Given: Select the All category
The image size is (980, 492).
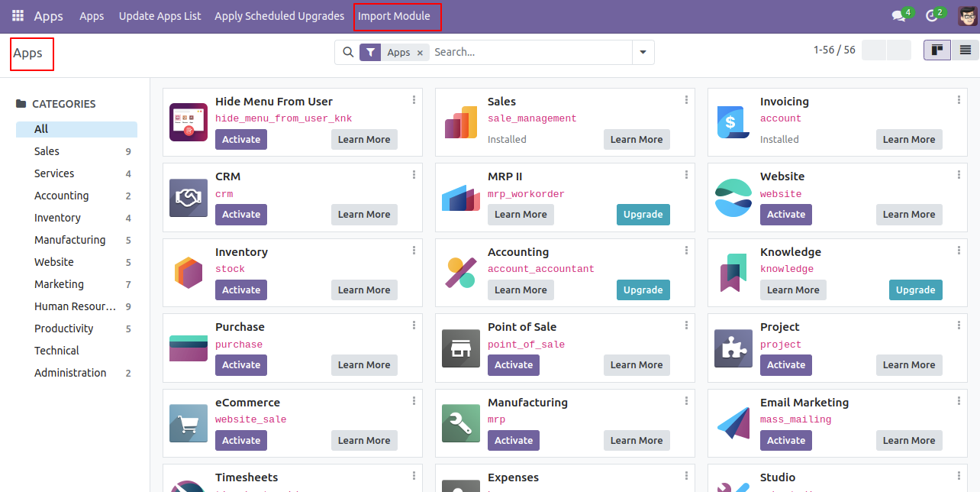Looking at the screenshot, I should click(x=76, y=129).
